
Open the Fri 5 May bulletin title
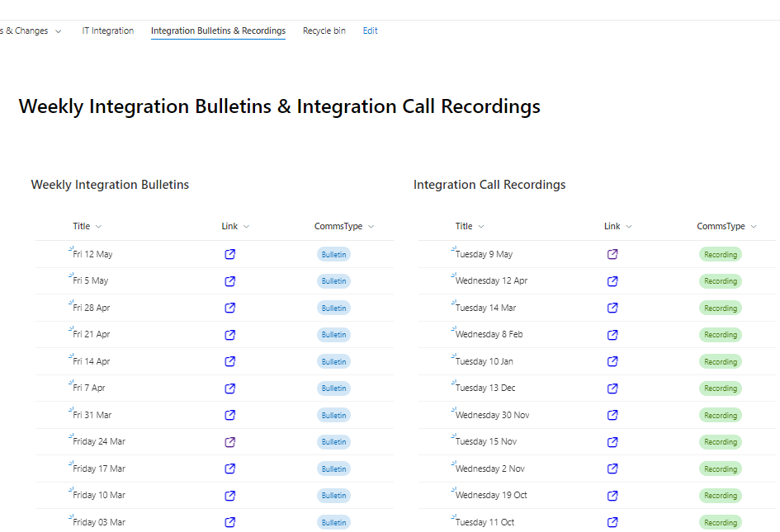tap(91, 281)
